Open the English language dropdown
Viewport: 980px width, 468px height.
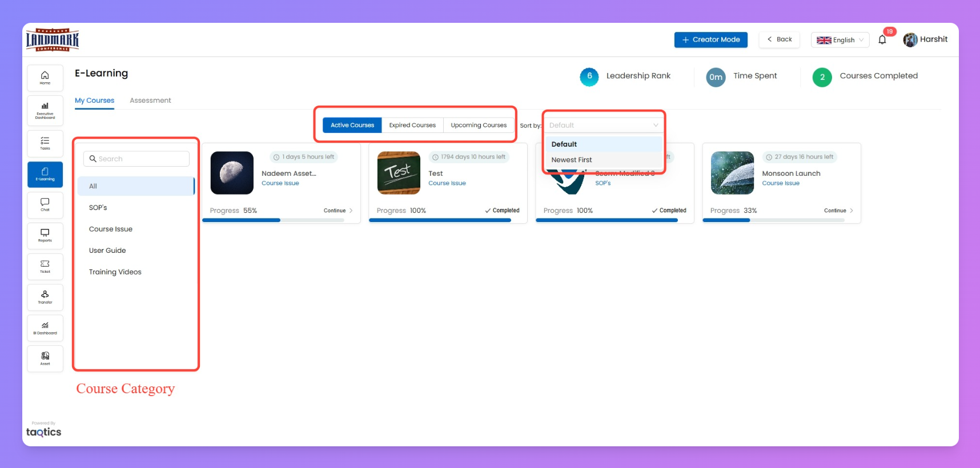[x=840, y=40]
